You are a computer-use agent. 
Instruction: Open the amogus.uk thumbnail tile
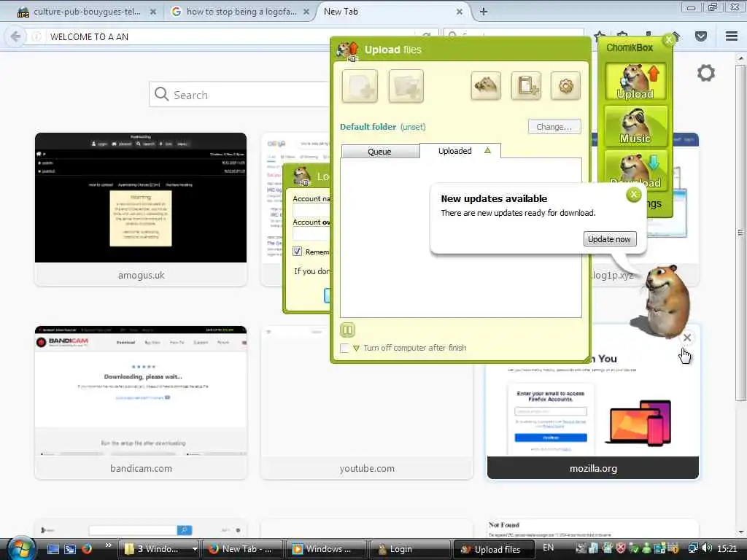[141, 209]
